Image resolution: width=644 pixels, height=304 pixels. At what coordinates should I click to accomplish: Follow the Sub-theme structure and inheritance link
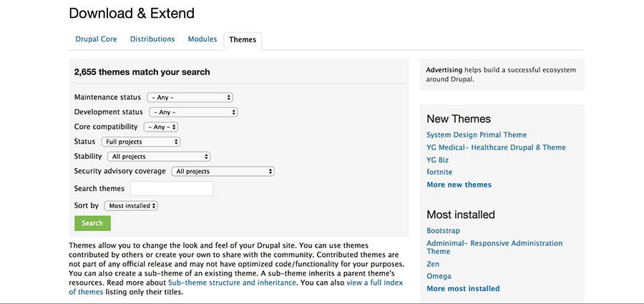tap(232, 283)
